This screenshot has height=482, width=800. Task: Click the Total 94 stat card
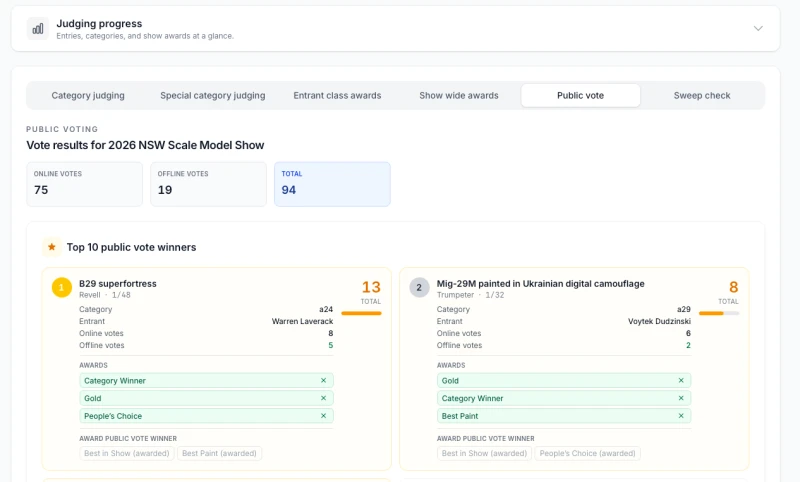[332, 184]
